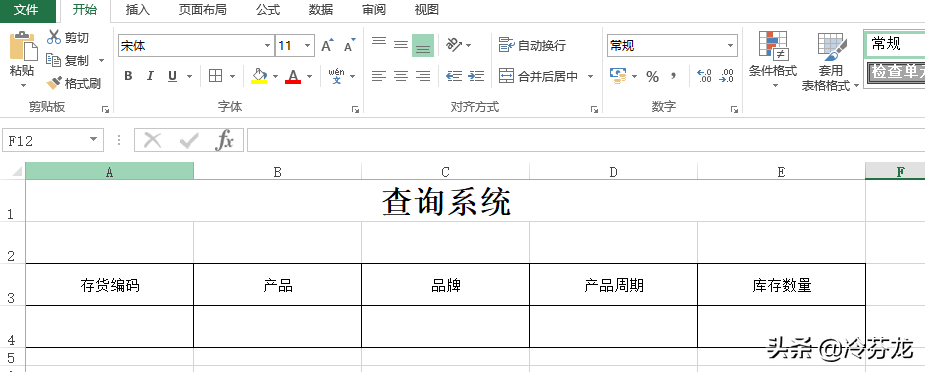Open the Name Box dropdown
This screenshot has width=925, height=372.
tap(93, 140)
